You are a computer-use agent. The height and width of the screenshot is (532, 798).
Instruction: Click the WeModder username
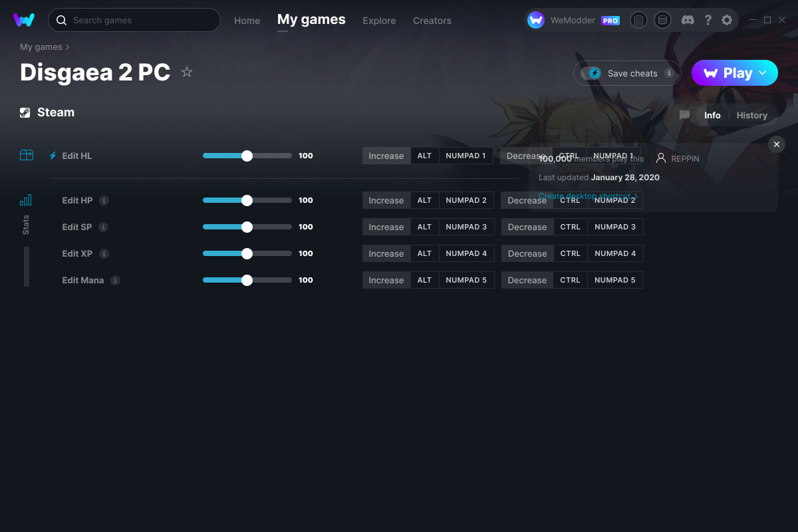point(574,21)
